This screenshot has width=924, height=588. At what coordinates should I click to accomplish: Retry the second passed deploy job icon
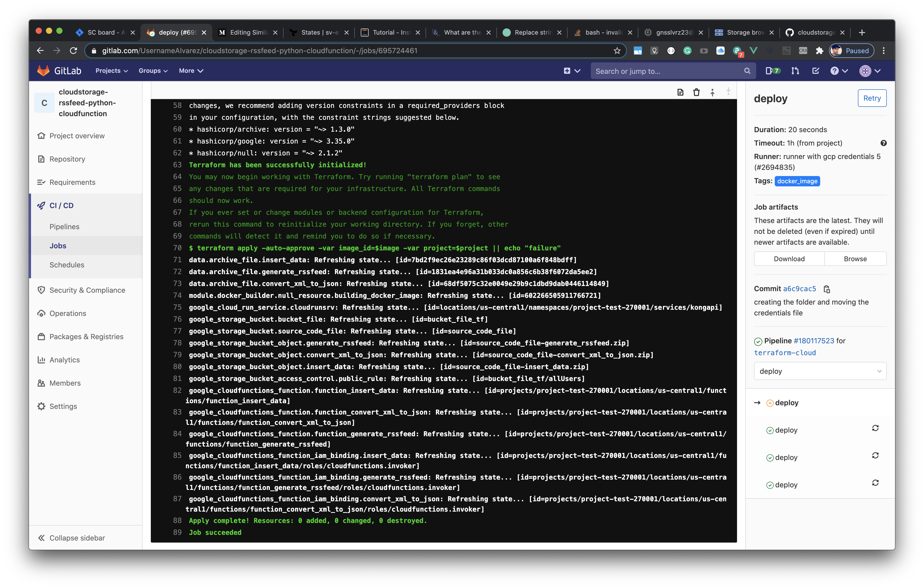[875, 455]
